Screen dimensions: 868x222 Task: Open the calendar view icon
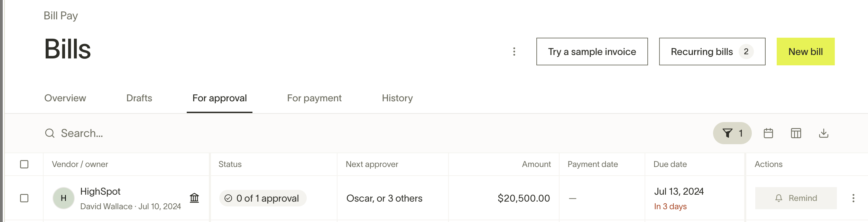(768, 133)
